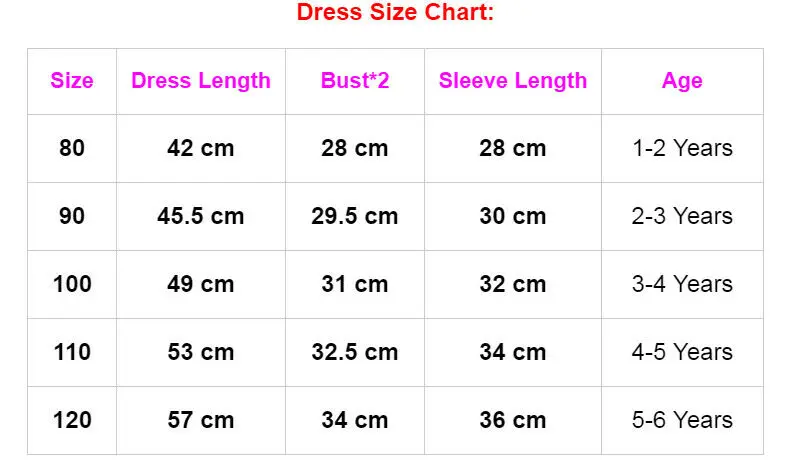Click the 45.5 cm dress length value
The width and height of the screenshot is (786, 462).
(x=201, y=216)
